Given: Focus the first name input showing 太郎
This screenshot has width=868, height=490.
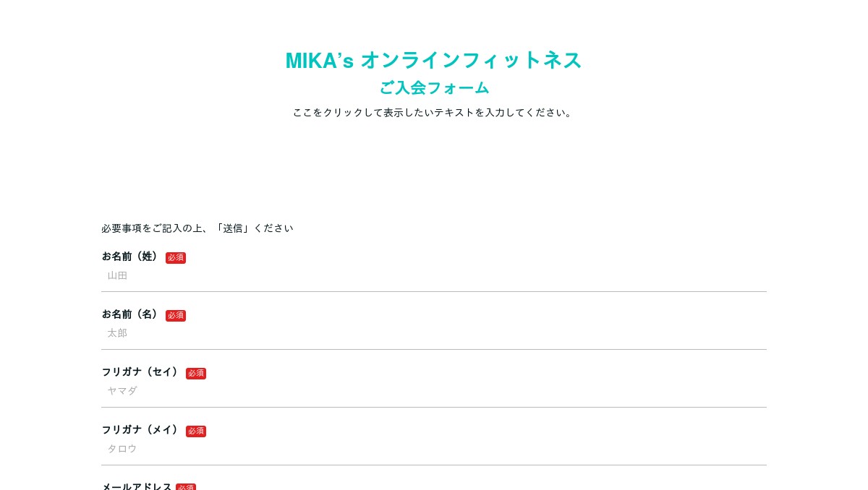Looking at the screenshot, I should tap(434, 334).
